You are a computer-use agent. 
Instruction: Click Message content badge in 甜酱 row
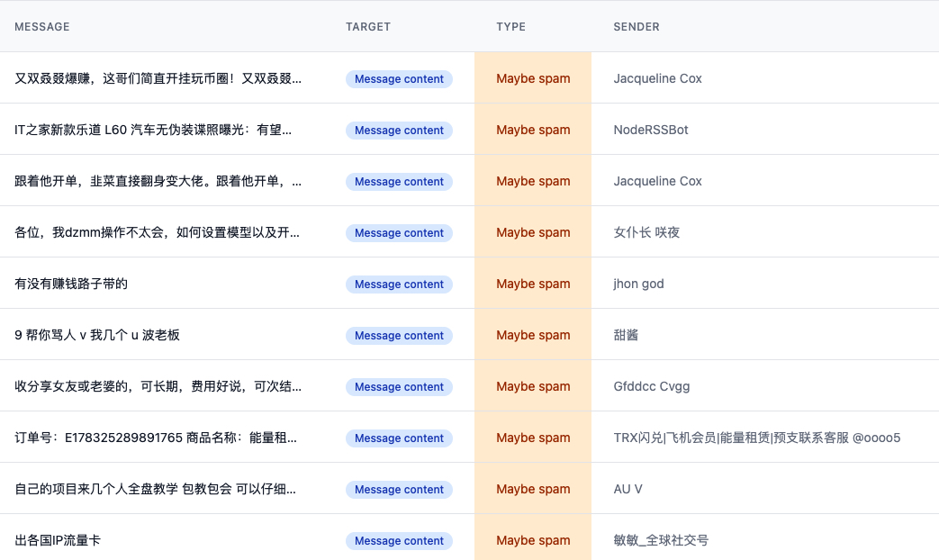pyautogui.click(x=399, y=336)
